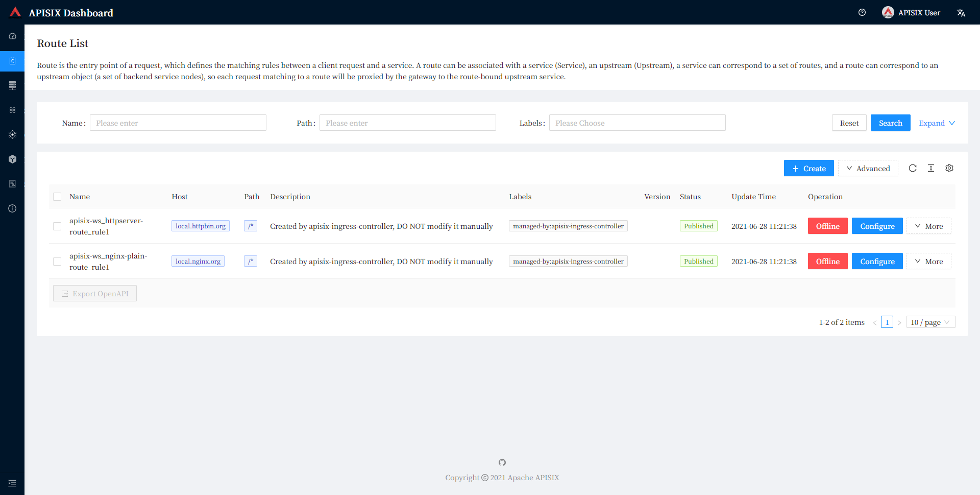Image resolution: width=980 pixels, height=495 pixels.
Task: Focus the Name search input
Action: [178, 123]
